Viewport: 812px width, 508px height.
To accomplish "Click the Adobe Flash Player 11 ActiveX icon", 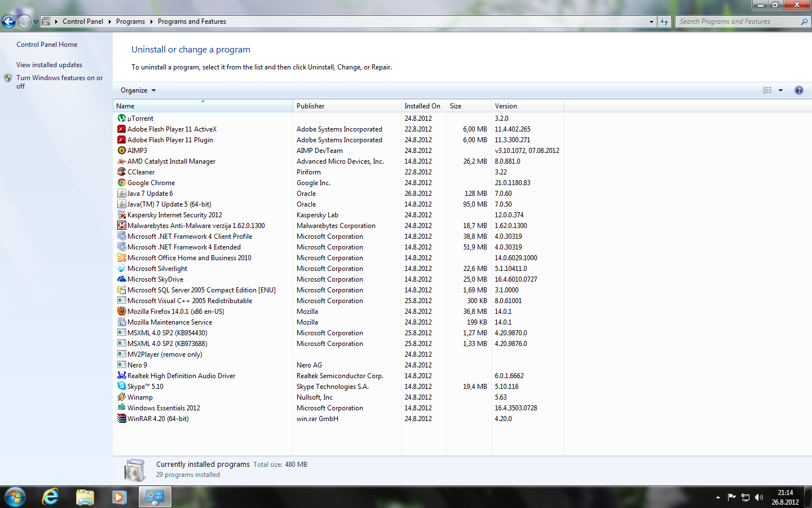I will [121, 129].
